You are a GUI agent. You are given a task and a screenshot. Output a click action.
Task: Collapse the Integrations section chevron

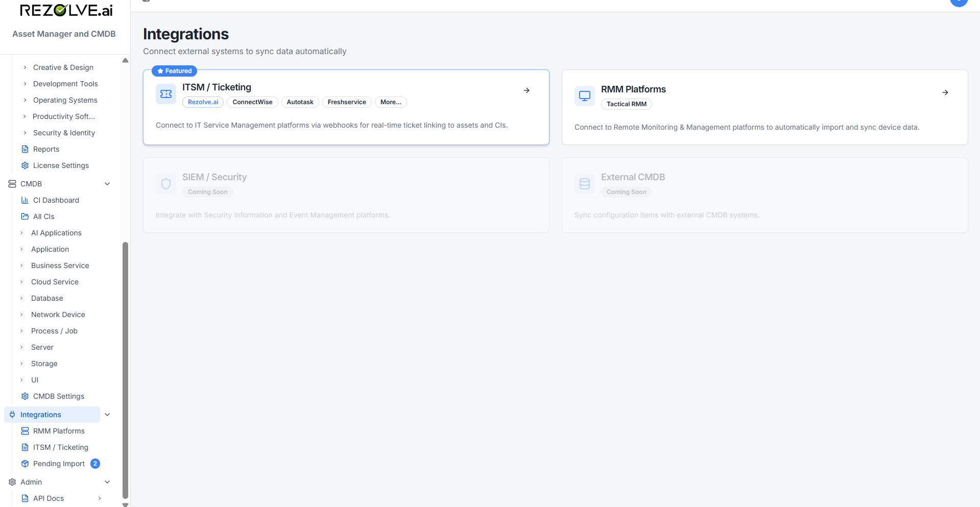tap(107, 415)
